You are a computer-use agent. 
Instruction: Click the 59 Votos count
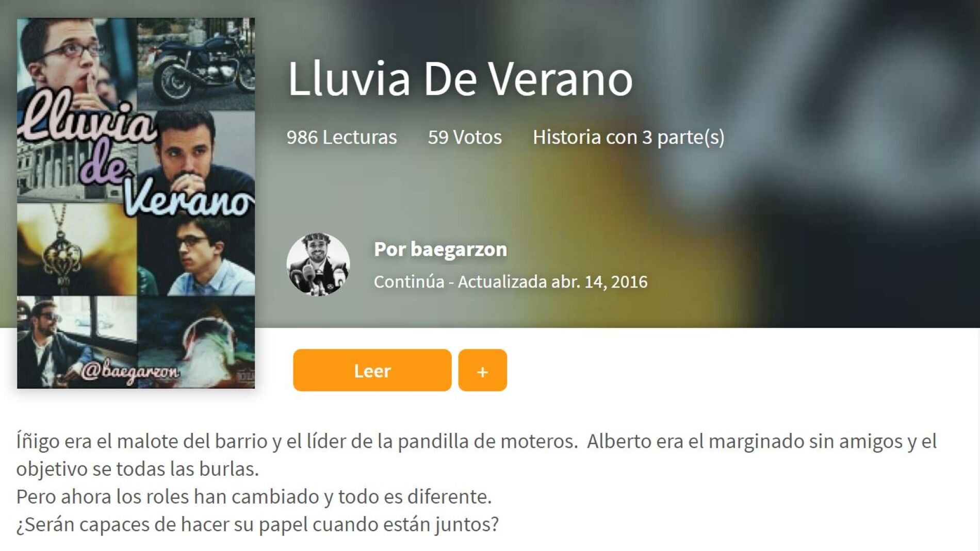pyautogui.click(x=465, y=137)
